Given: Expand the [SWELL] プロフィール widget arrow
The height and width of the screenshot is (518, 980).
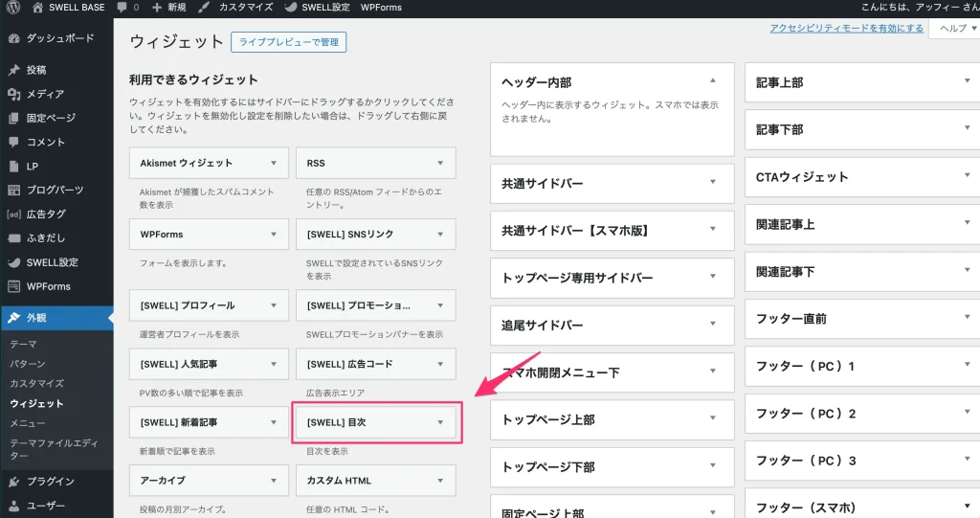Looking at the screenshot, I should point(274,306).
